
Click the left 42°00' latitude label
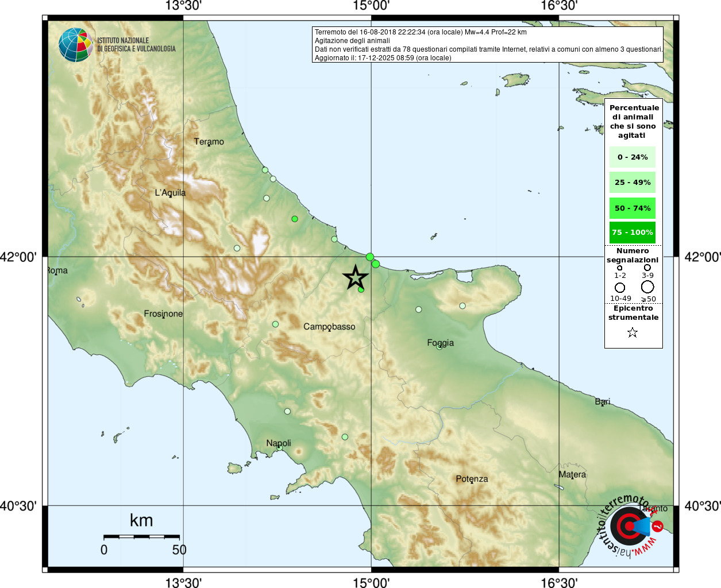(18, 257)
